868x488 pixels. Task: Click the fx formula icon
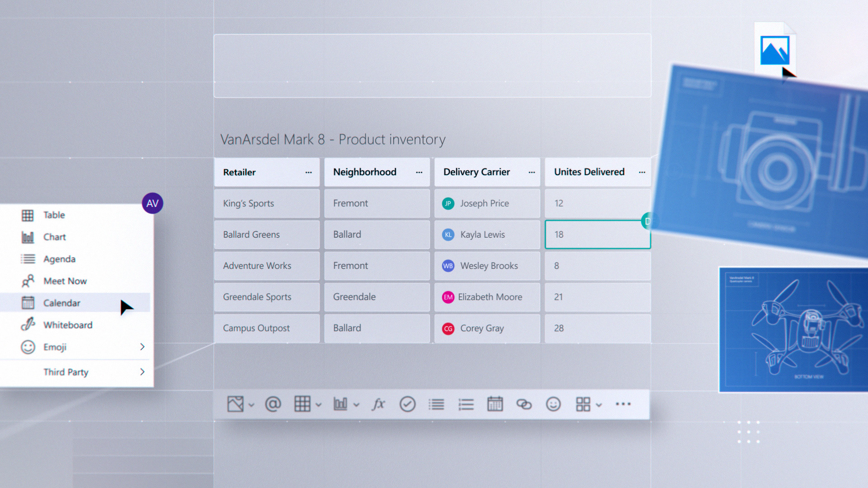pos(378,404)
